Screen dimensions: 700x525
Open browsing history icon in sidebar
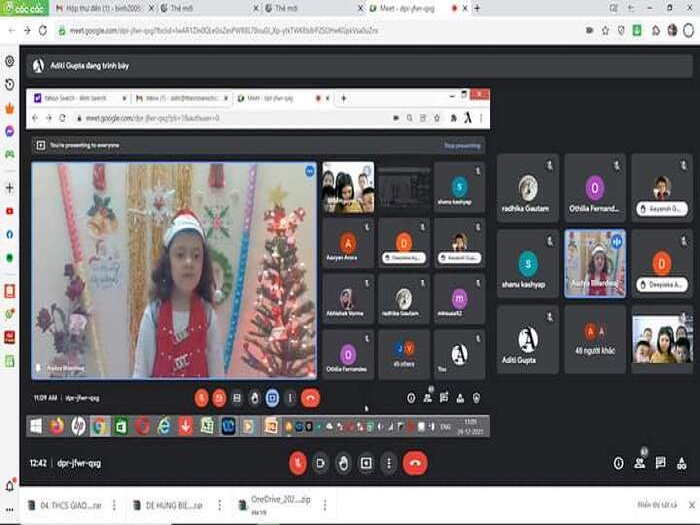[9, 84]
